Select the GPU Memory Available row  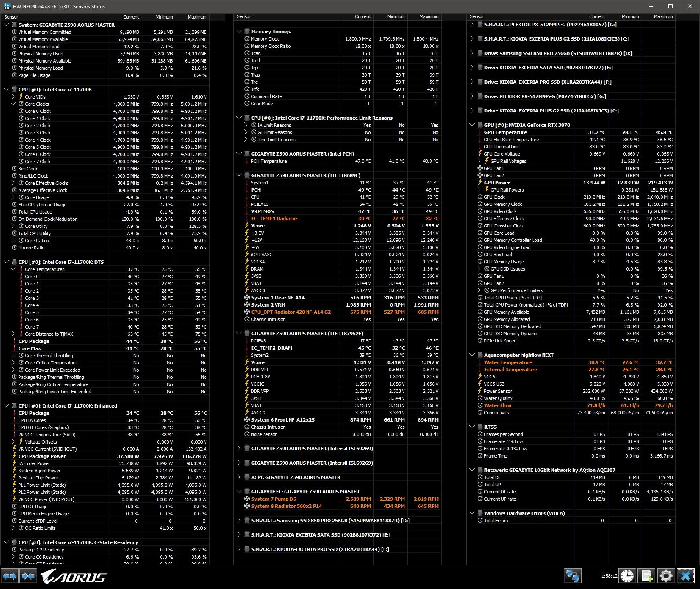click(571, 312)
